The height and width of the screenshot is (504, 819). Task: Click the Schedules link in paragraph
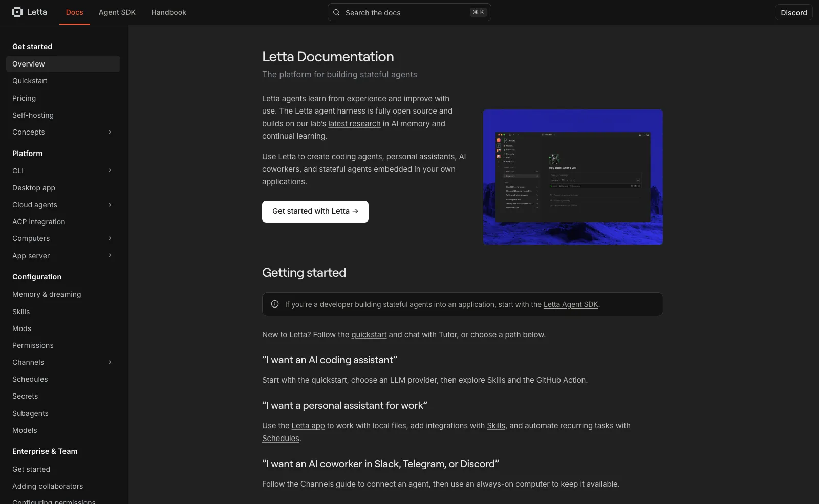pos(281,439)
